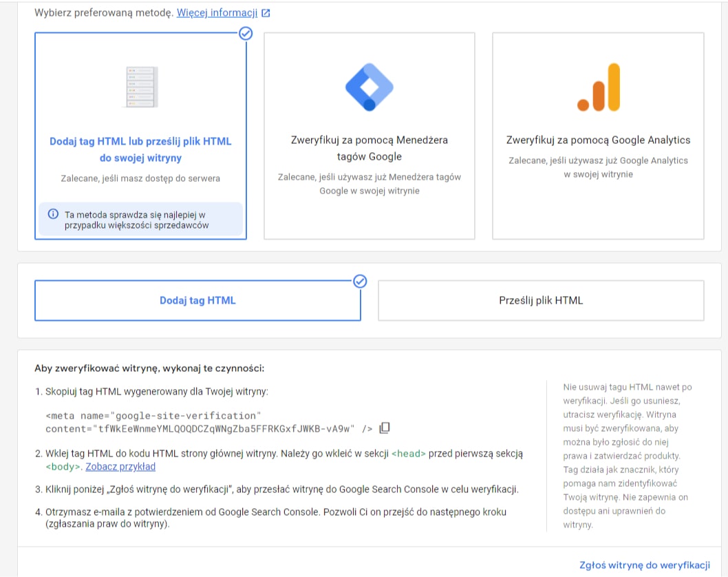Select the Dodaj tag HTML option
Viewport: 728px width, 577px height.
197,300
